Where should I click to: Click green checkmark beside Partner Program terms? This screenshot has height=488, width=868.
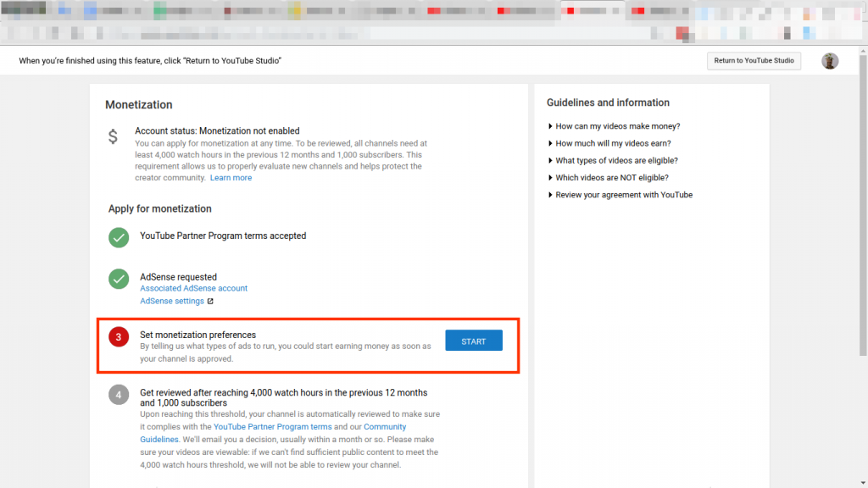(x=119, y=237)
